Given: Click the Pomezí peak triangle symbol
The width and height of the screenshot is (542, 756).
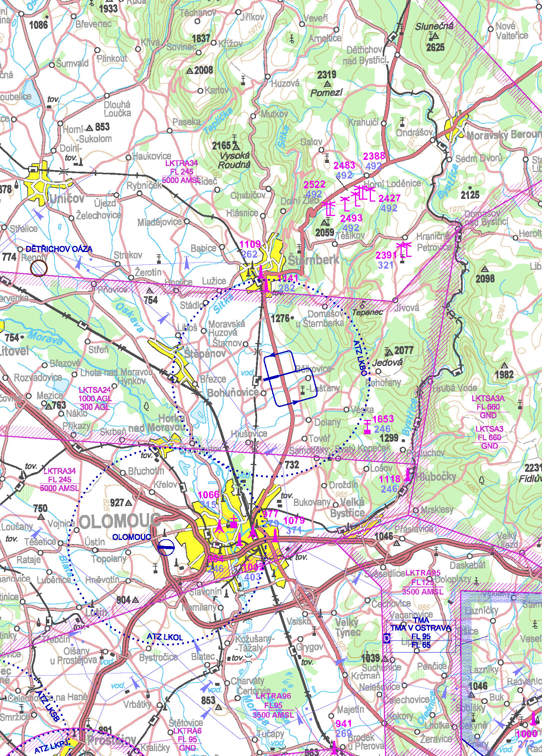Looking at the screenshot, I should tap(327, 84).
